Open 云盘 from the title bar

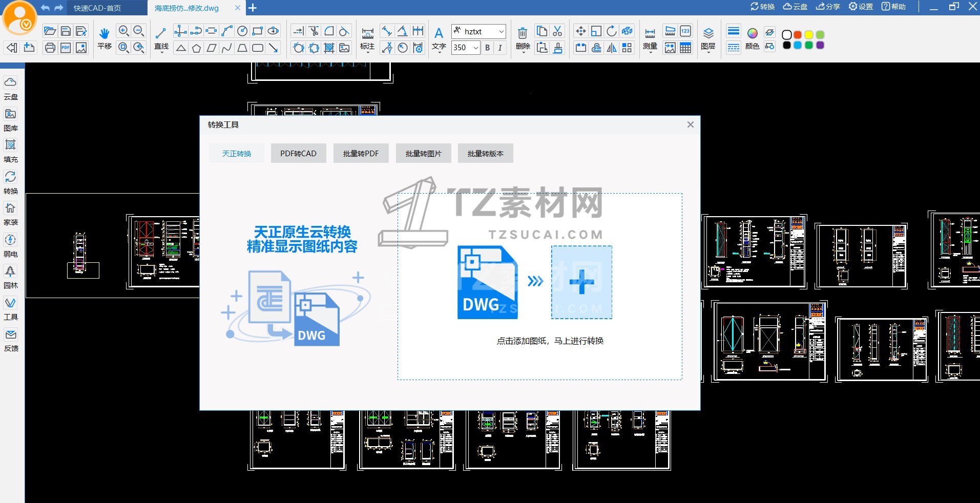[x=795, y=7]
